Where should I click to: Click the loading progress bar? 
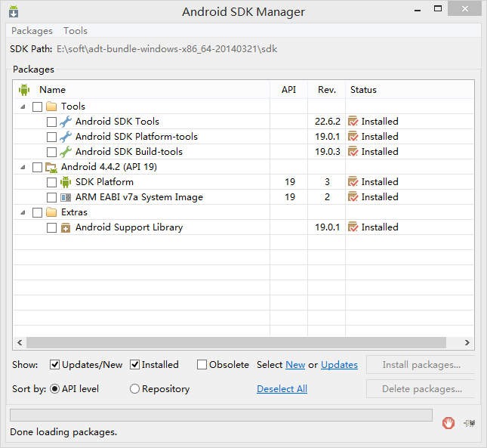pyautogui.click(x=221, y=415)
